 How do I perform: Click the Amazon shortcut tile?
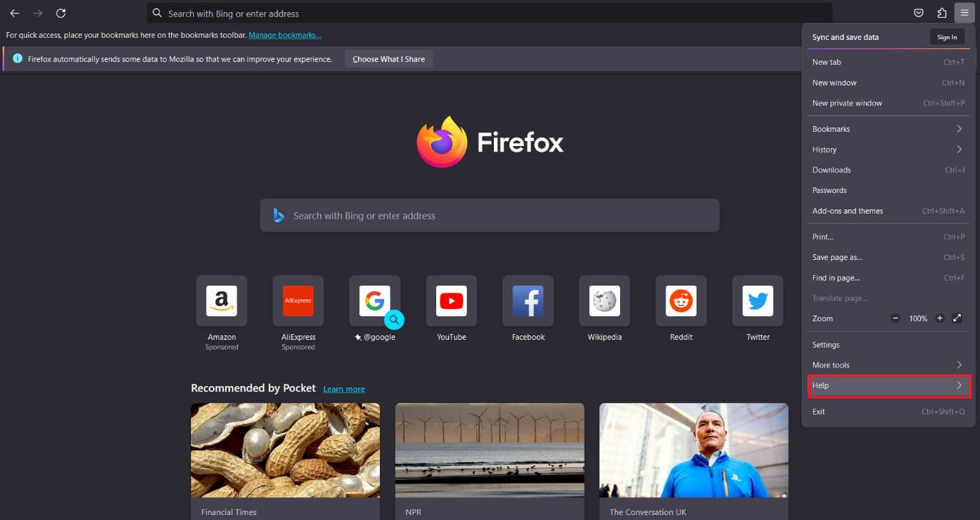point(222,301)
